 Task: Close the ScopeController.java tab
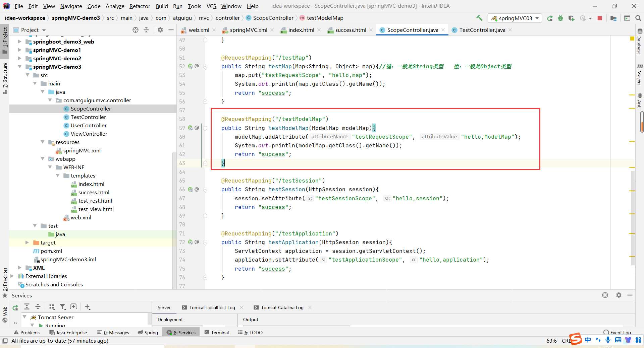[443, 30]
